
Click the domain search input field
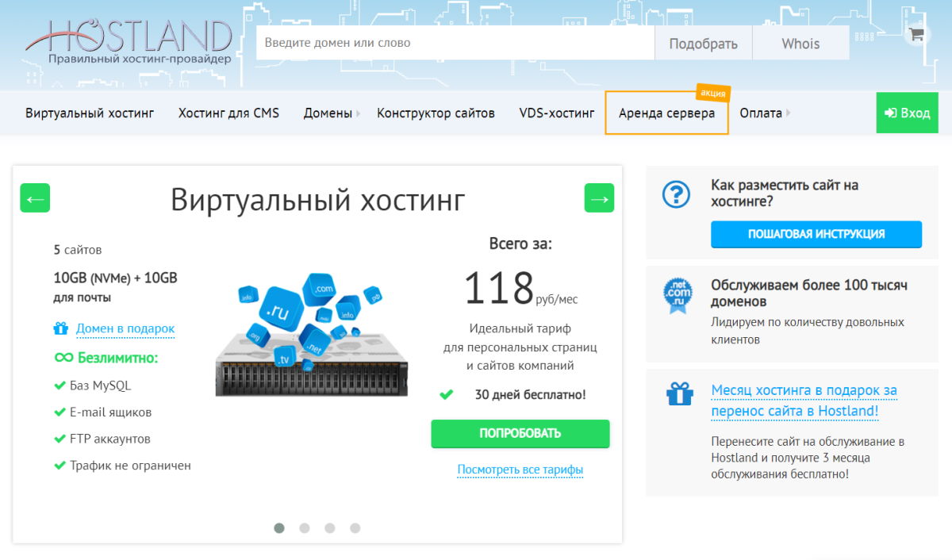pyautogui.click(x=452, y=42)
